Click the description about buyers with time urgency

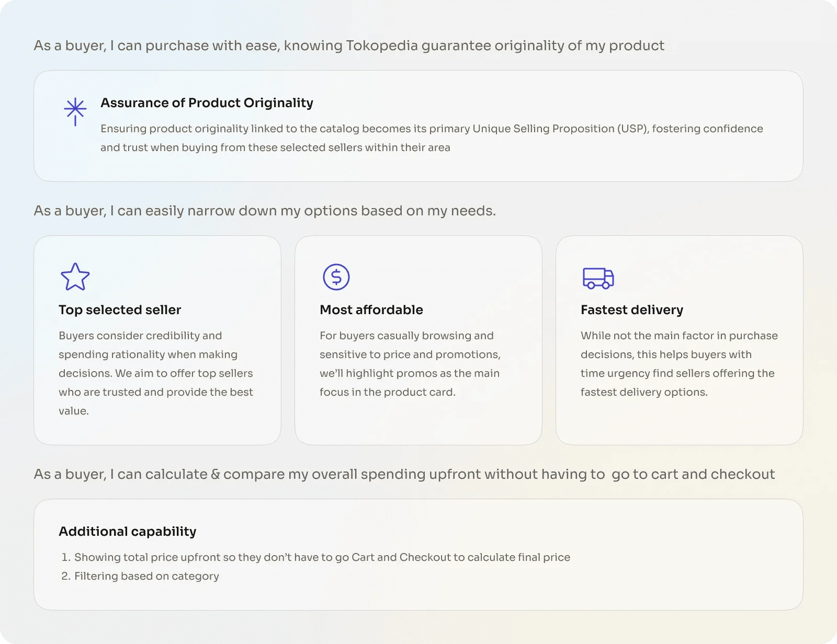pyautogui.click(x=678, y=364)
